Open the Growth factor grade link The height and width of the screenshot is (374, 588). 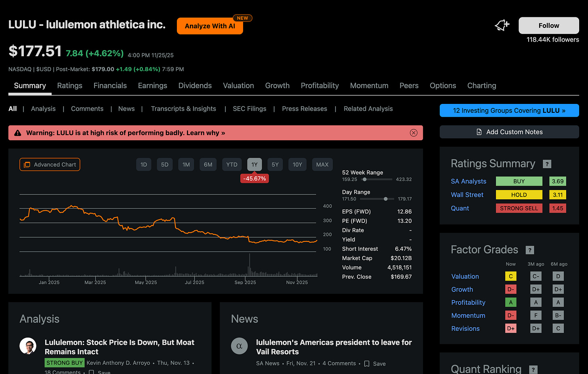462,289
